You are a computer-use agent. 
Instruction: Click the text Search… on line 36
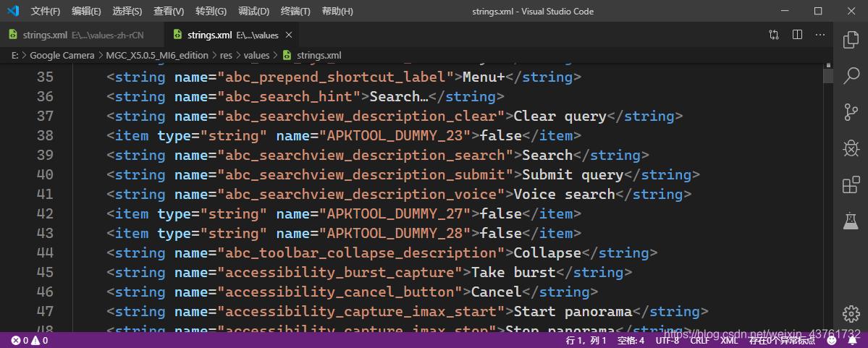(x=399, y=97)
